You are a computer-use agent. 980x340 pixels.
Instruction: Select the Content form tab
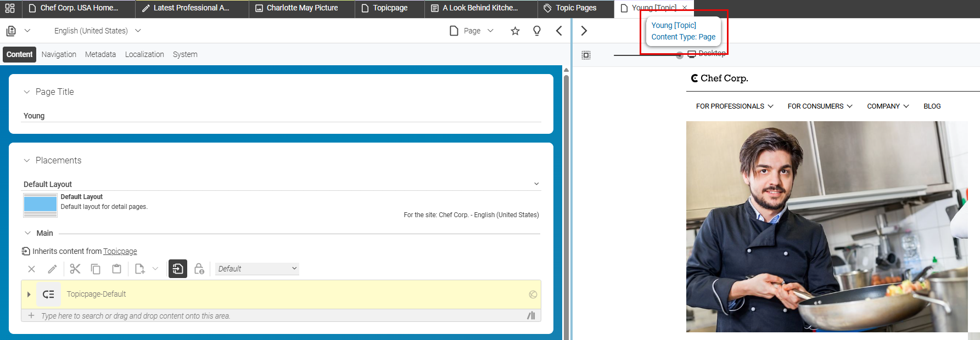point(19,54)
